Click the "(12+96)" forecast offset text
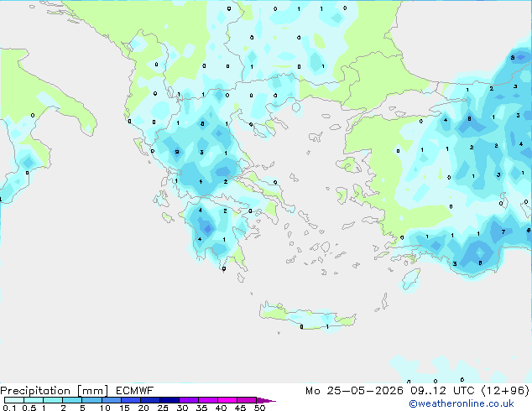The image size is (532, 411). [505, 391]
